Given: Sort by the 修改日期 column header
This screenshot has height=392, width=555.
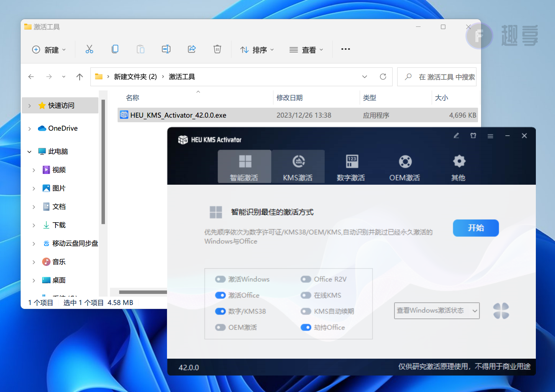Looking at the screenshot, I should [x=290, y=98].
